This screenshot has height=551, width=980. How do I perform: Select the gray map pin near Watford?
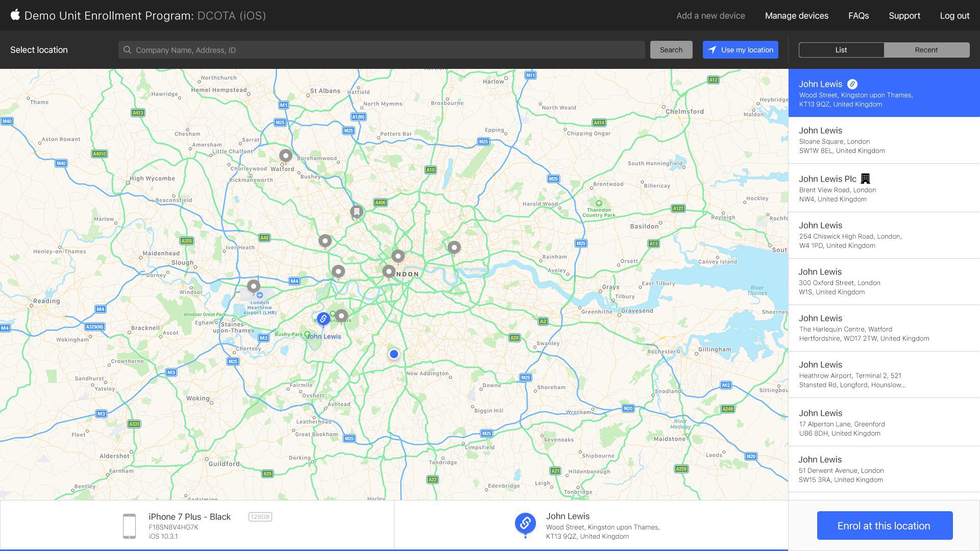pos(286,156)
